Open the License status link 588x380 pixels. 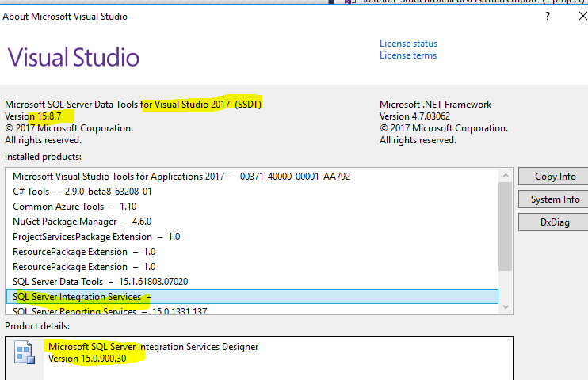(x=408, y=44)
